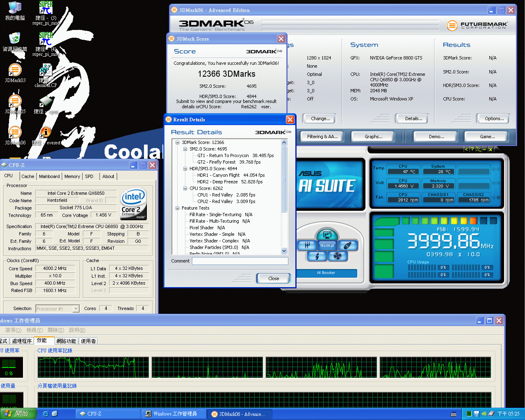Open 我的電腦 (My Computer) desktop icon
The width and height of the screenshot is (525, 420).
click(15, 11)
